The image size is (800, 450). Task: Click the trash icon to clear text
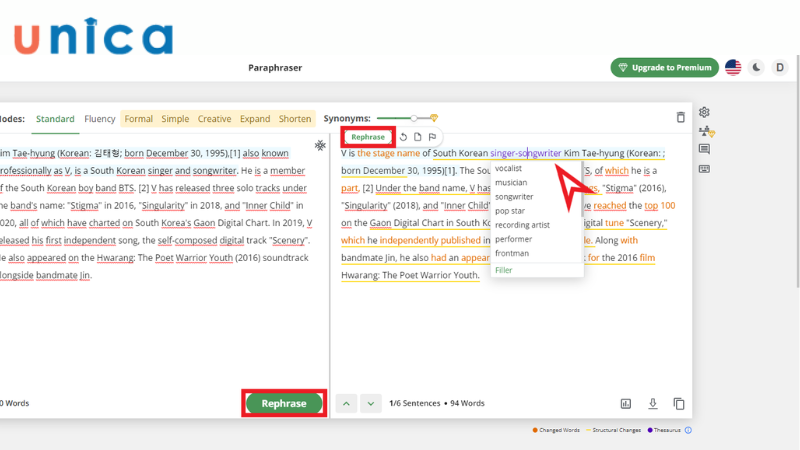point(681,117)
